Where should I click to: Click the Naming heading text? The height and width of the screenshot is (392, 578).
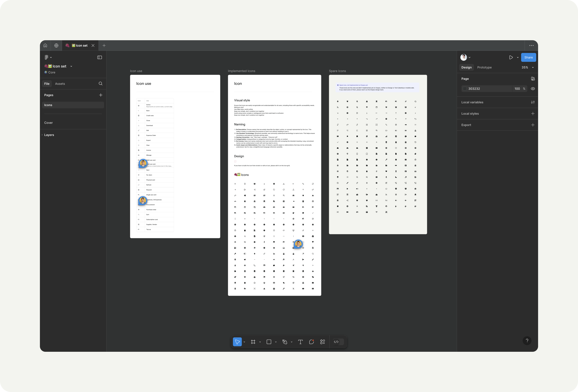tap(239, 124)
